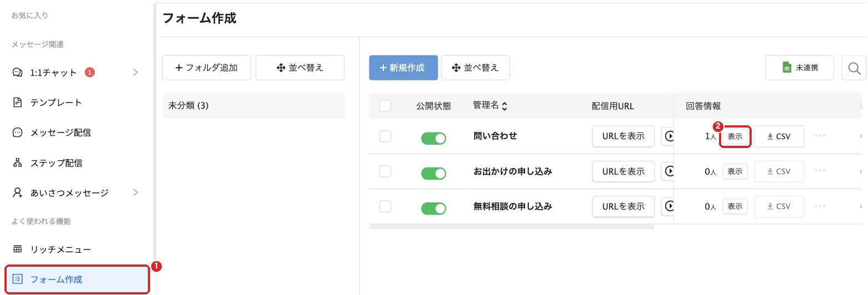
Task: Download CSV for 問い合わせ
Action: pyautogui.click(x=779, y=136)
